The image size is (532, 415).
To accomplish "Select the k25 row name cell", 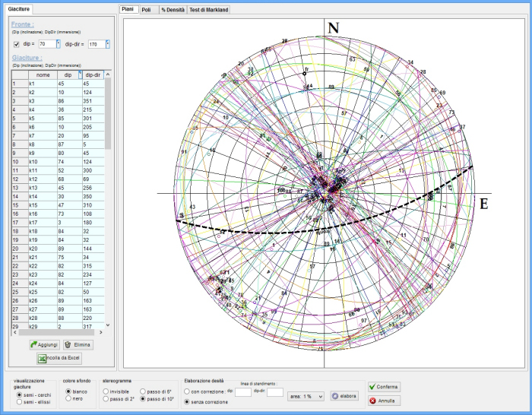I will [x=43, y=292].
